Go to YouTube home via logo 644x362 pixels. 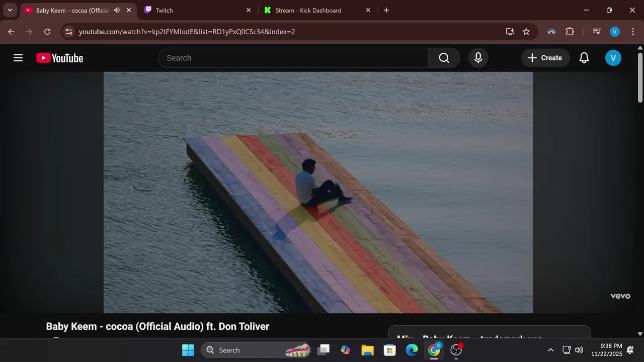(60, 58)
